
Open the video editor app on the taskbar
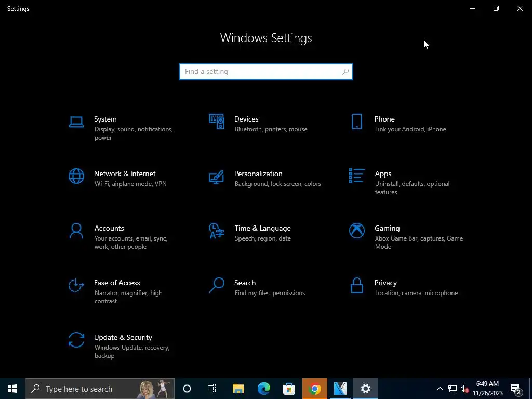tap(340, 389)
